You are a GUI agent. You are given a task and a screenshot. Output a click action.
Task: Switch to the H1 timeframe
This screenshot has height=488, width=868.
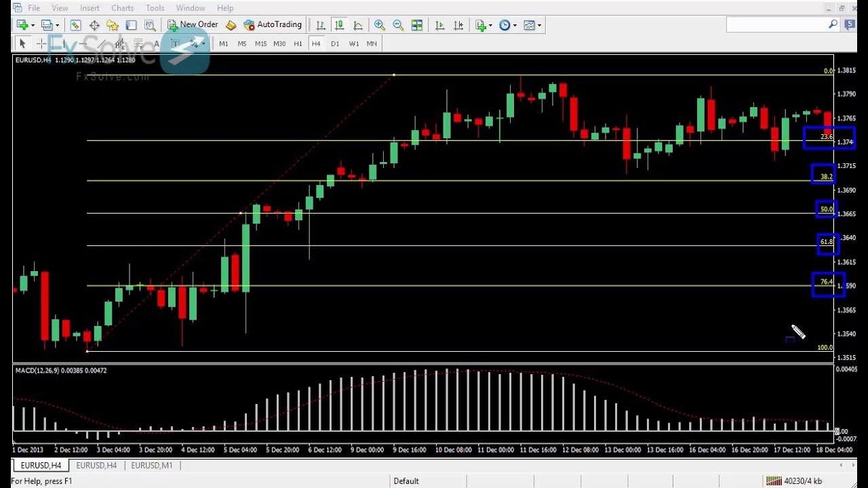coord(298,43)
